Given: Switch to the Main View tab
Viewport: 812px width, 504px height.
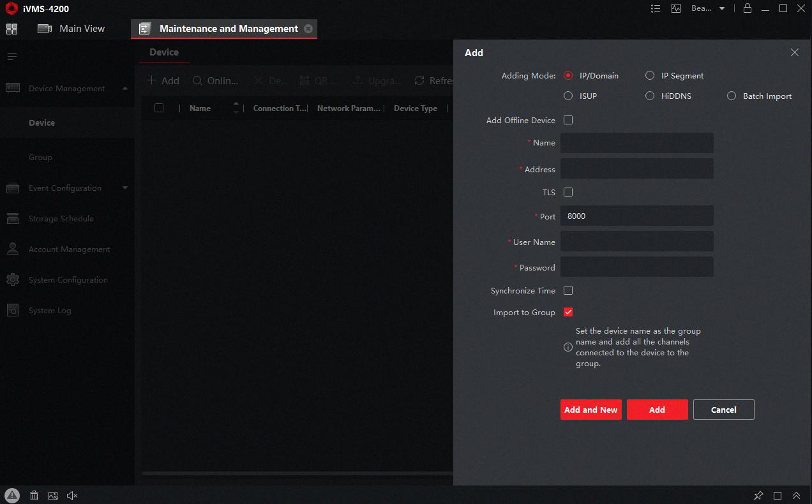Looking at the screenshot, I should [71, 29].
